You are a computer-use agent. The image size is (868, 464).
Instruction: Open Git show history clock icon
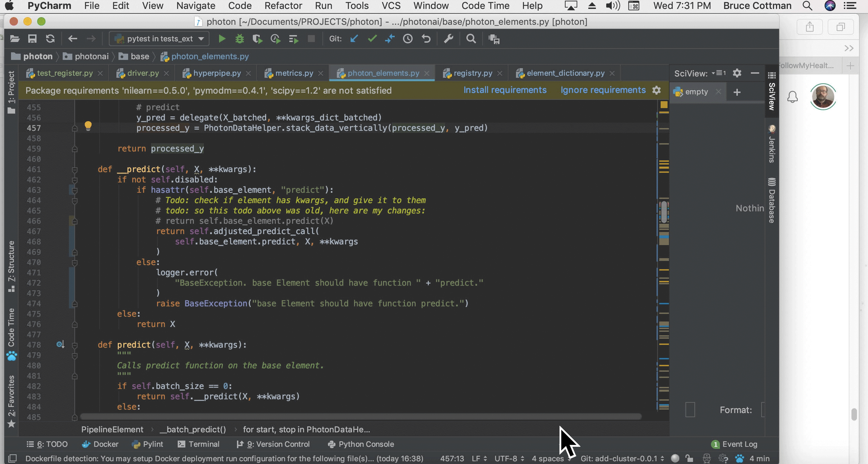[408, 39]
